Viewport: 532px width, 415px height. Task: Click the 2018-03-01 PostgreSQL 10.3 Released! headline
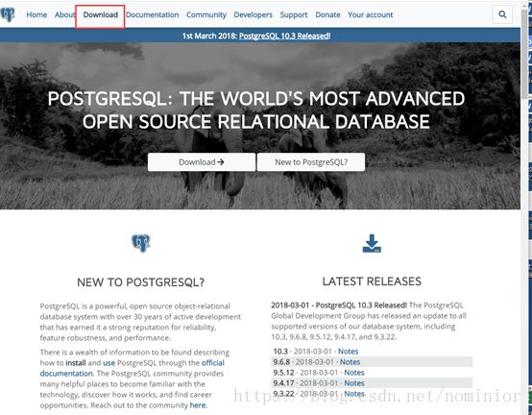(x=339, y=305)
